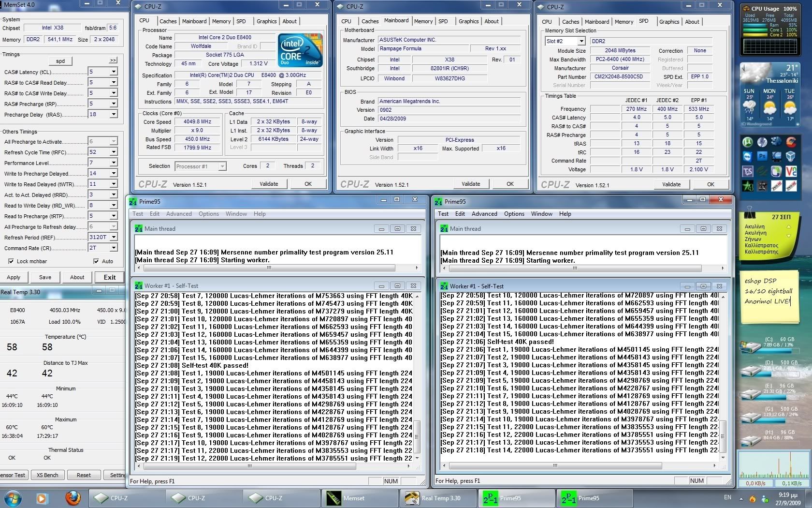Open the green star icon in sidebar launcher

coord(748,186)
